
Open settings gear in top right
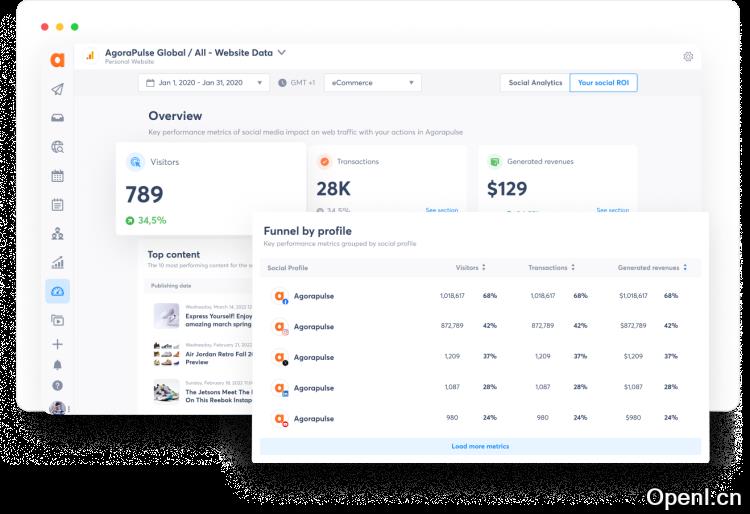pos(688,57)
